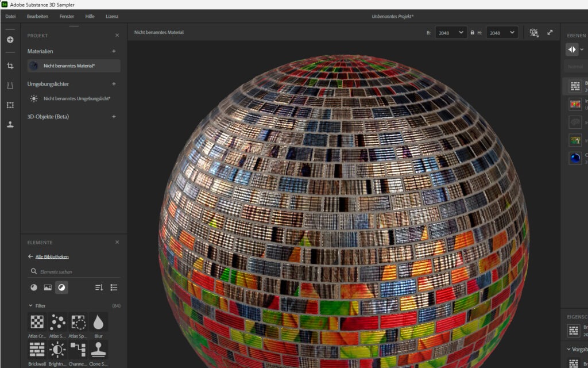This screenshot has width=588, height=368.
Task: Show materials filter sphere icon in Elemente
Action: (34, 287)
